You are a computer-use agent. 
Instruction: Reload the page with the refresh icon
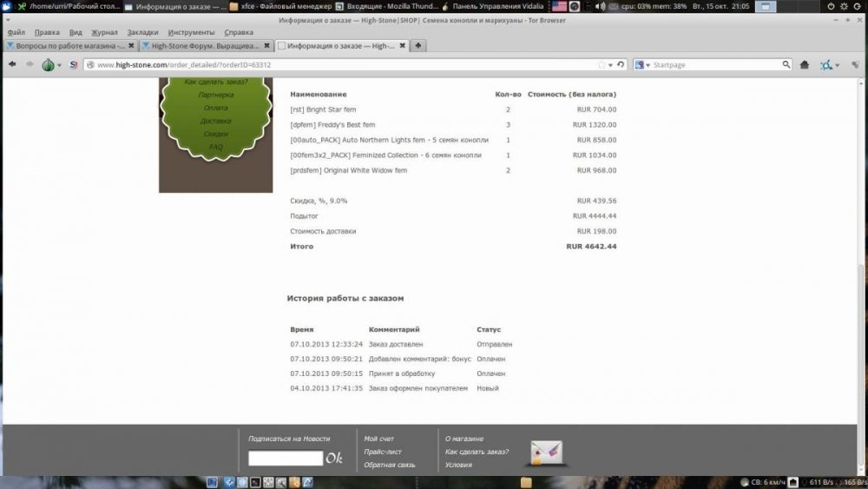pos(621,65)
